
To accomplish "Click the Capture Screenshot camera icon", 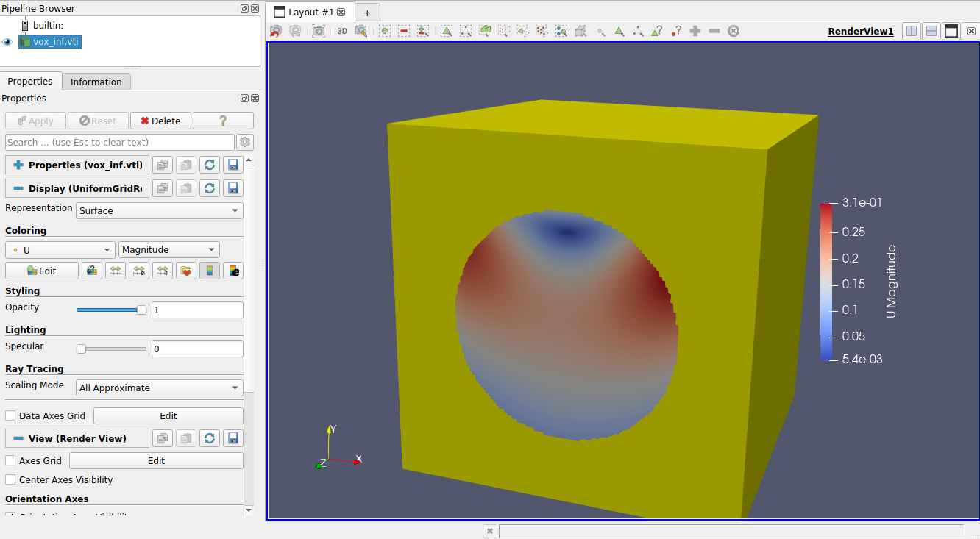I will [319, 31].
